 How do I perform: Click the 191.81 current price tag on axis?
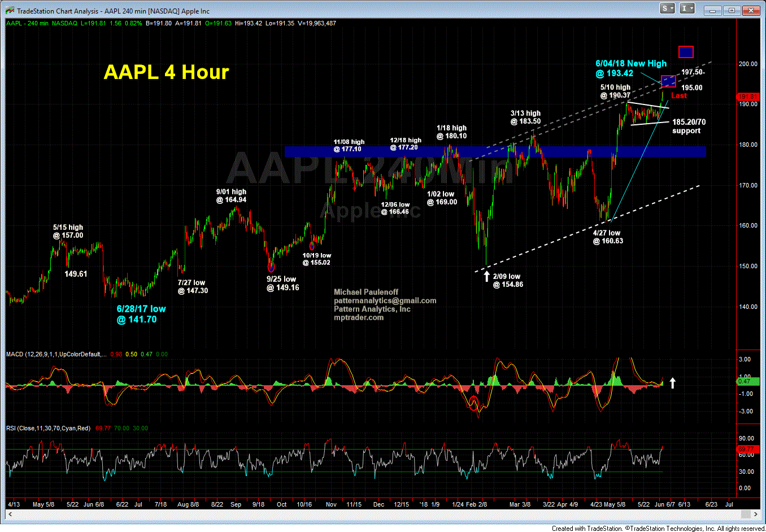pos(748,97)
